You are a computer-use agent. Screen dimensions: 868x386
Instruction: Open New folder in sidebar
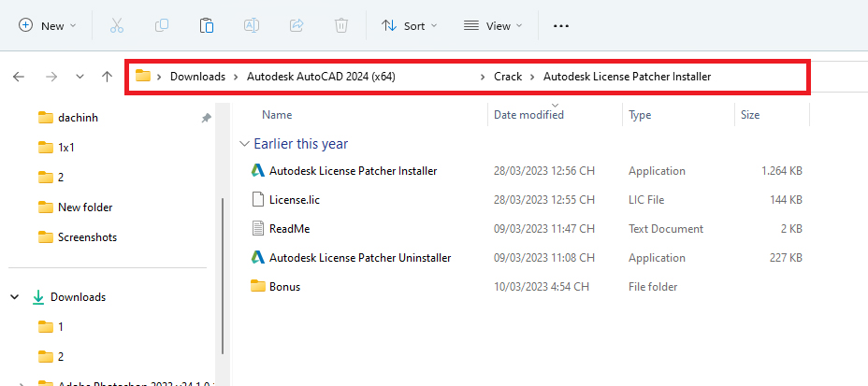(x=75, y=207)
